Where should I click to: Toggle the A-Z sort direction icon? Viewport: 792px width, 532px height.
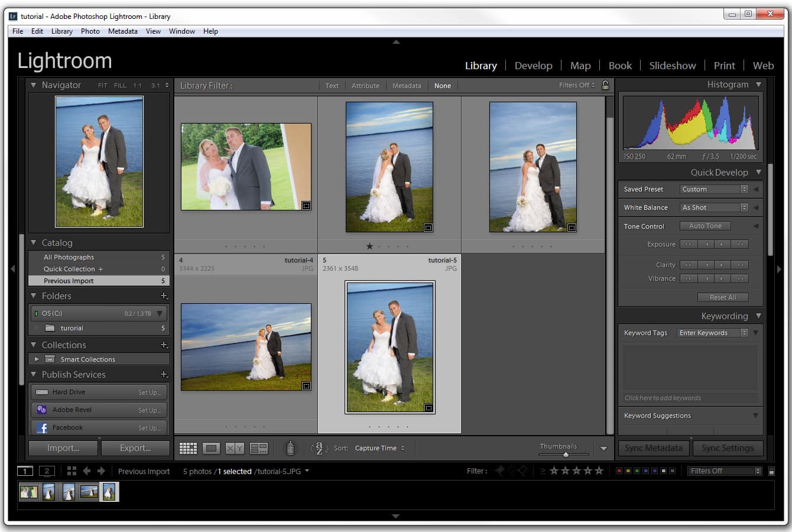coord(319,447)
